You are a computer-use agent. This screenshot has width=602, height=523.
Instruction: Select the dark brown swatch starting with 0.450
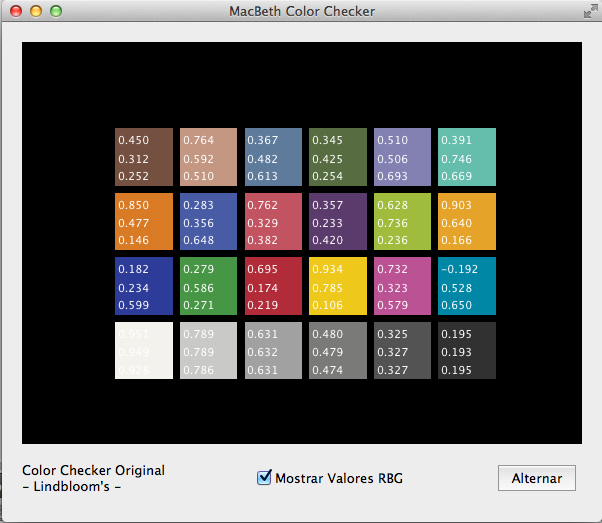144,157
